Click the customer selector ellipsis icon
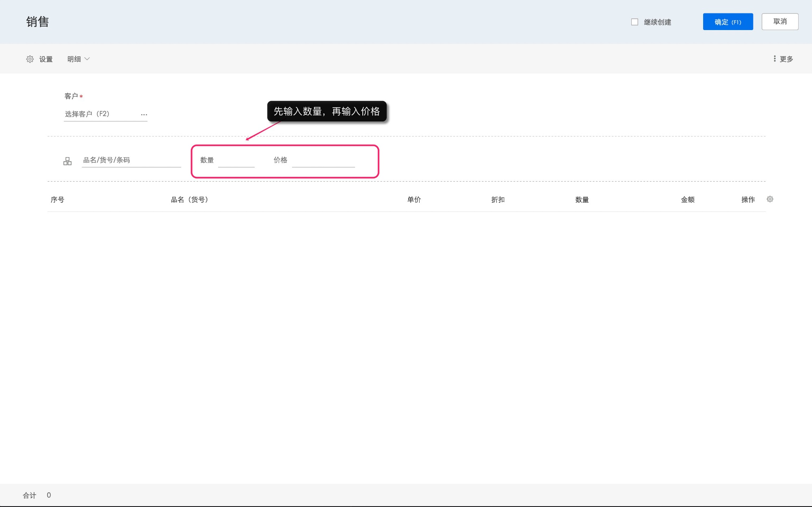The width and height of the screenshot is (812, 507). point(144,115)
